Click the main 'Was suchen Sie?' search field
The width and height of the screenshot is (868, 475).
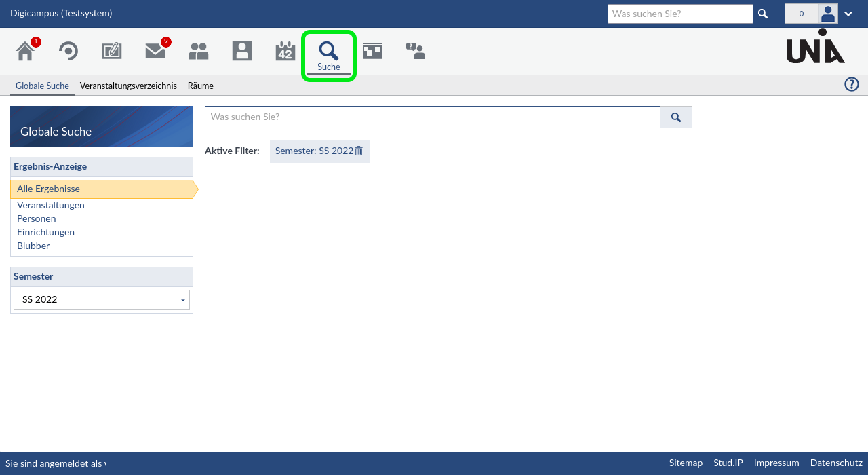[432, 117]
